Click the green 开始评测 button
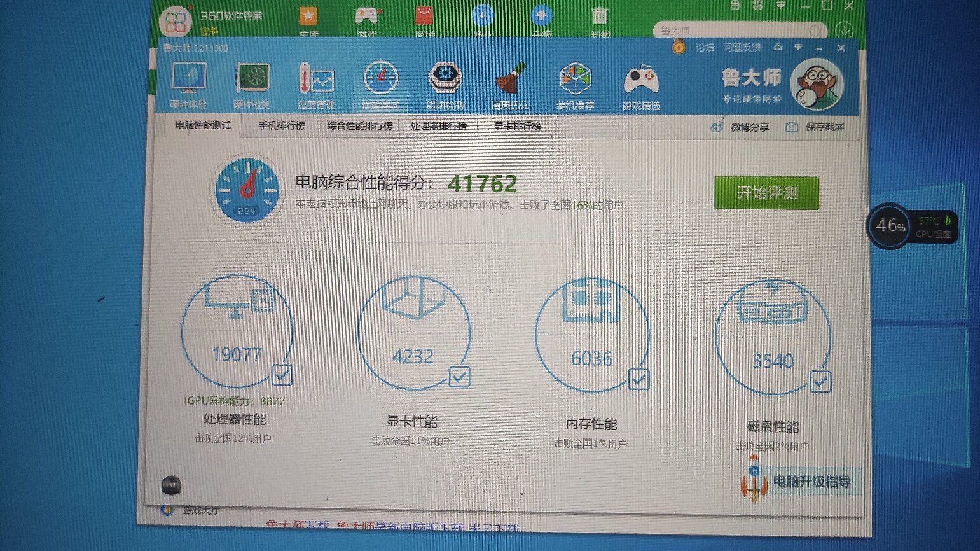The width and height of the screenshot is (980, 551). pos(766,193)
